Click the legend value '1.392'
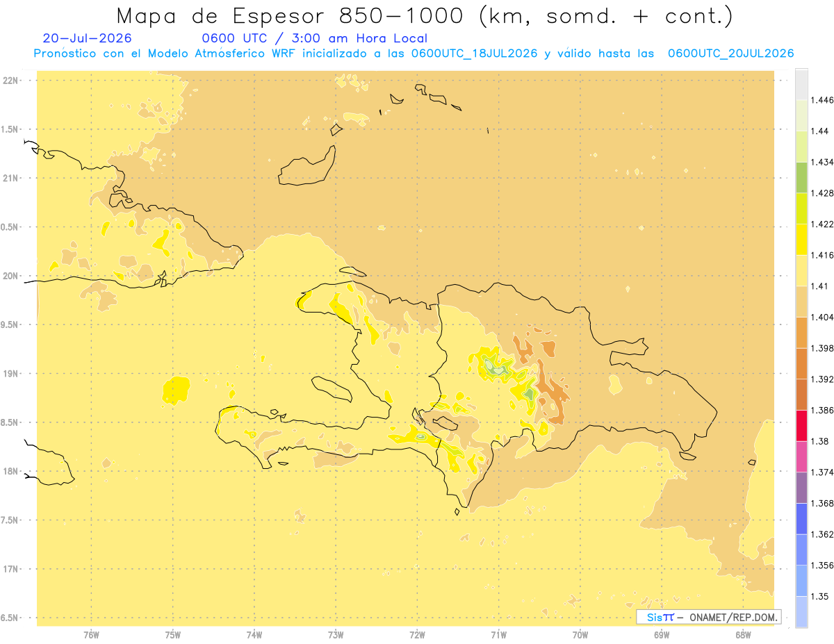The width and height of the screenshot is (834, 644). (x=822, y=379)
